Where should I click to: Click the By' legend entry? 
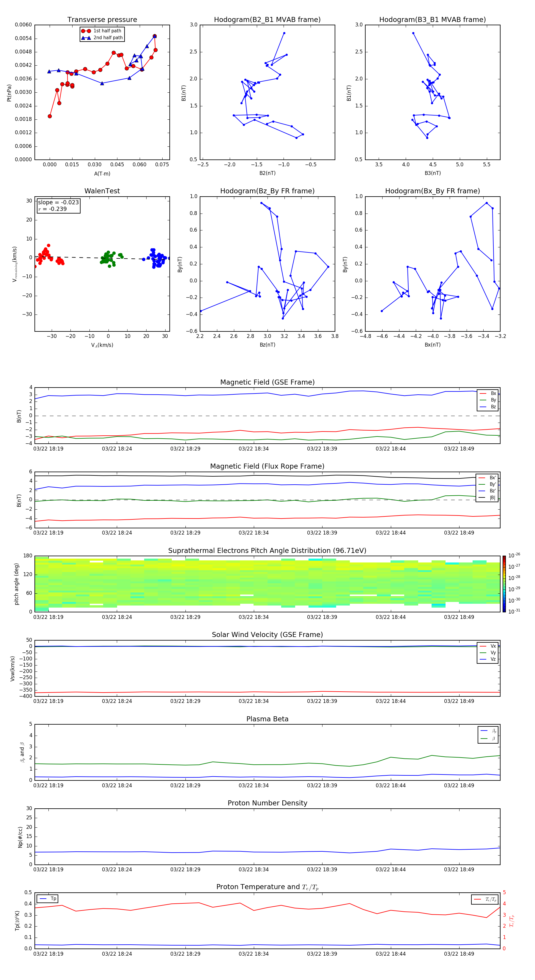point(487,484)
